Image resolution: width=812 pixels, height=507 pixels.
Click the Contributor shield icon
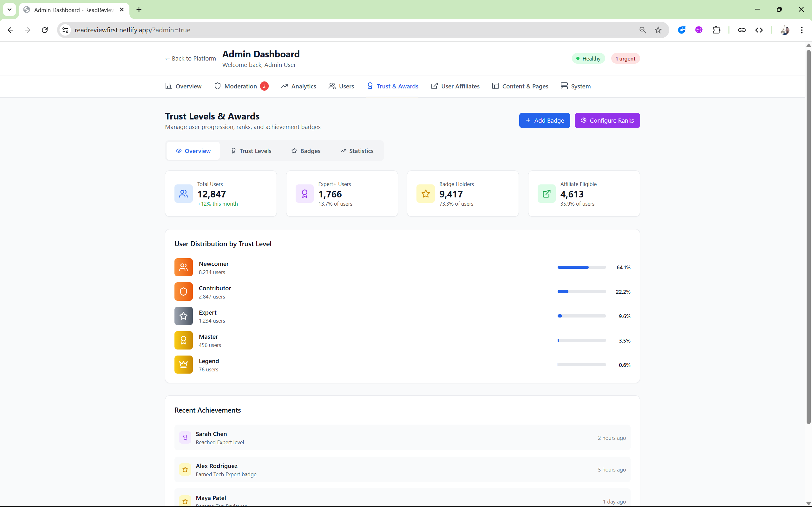[x=183, y=292]
